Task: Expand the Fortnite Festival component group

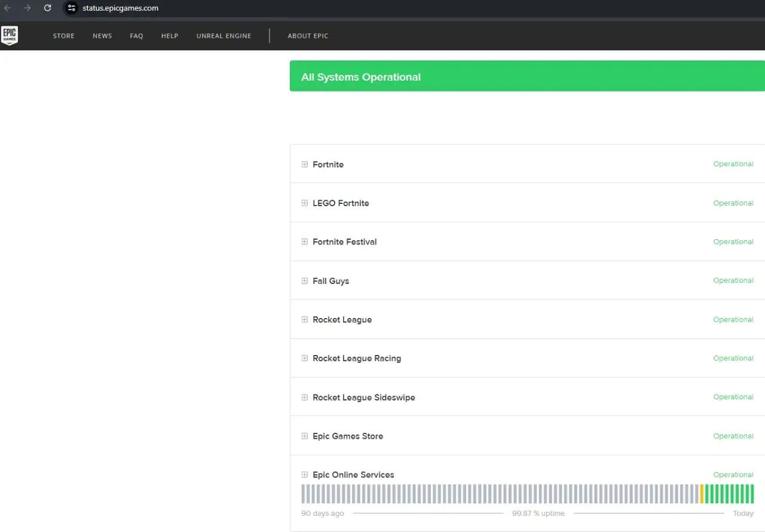Action: coord(304,242)
